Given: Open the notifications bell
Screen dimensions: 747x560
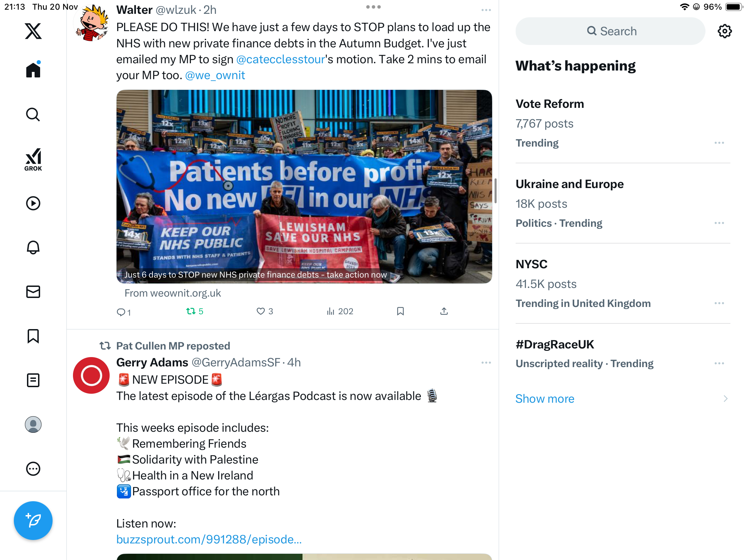Looking at the screenshot, I should pos(33,247).
